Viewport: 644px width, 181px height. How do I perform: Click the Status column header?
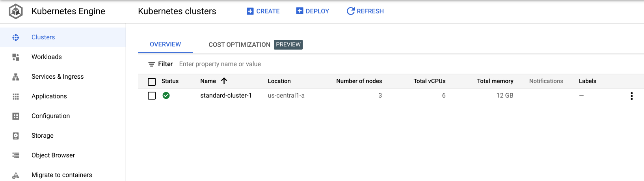pyautogui.click(x=170, y=81)
